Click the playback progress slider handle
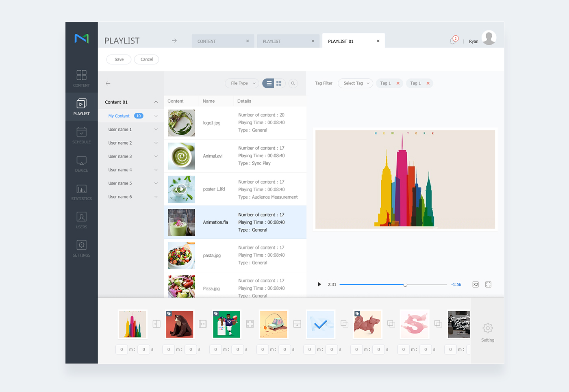Screen dimensions: 569x392 [405, 285]
